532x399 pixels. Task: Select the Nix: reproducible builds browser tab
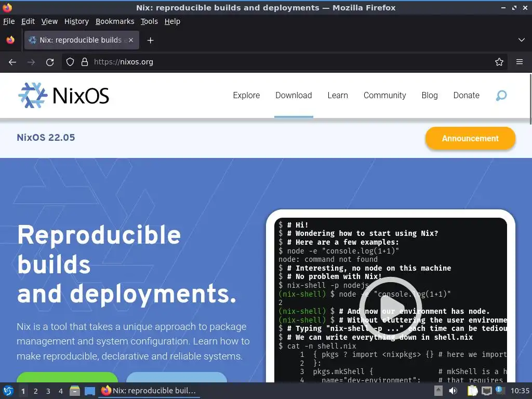[82, 40]
